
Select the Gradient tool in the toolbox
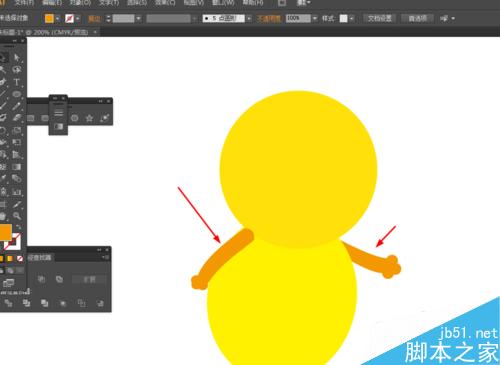click(17, 167)
